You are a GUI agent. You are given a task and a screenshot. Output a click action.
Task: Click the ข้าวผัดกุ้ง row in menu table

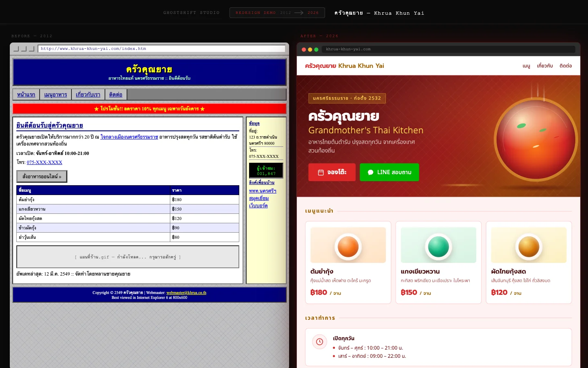[128, 228]
